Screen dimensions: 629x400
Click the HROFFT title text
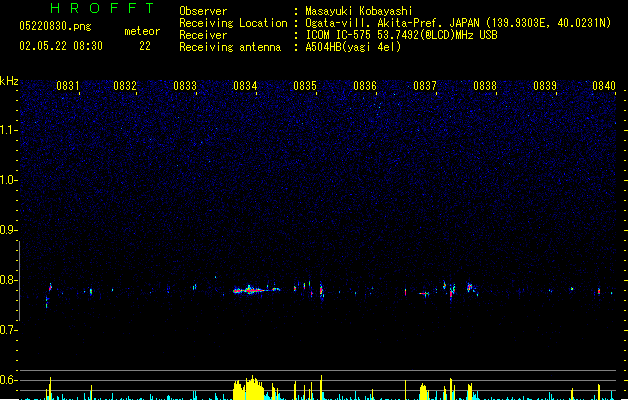102,8
